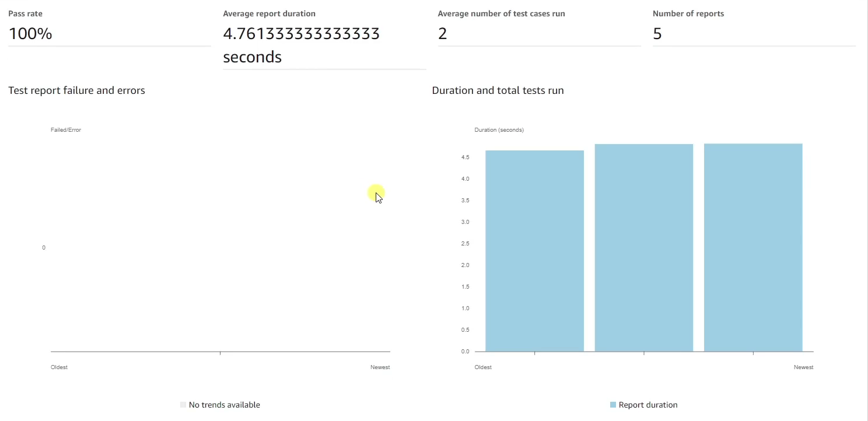The width and height of the screenshot is (868, 421).
Task: Click the middle report duration bar
Action: (644, 248)
